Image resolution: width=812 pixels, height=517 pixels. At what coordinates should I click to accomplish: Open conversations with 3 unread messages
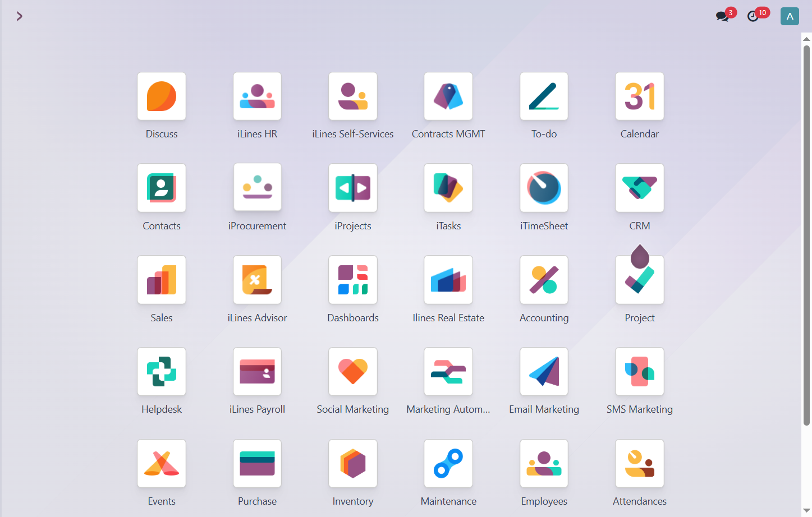click(x=726, y=15)
